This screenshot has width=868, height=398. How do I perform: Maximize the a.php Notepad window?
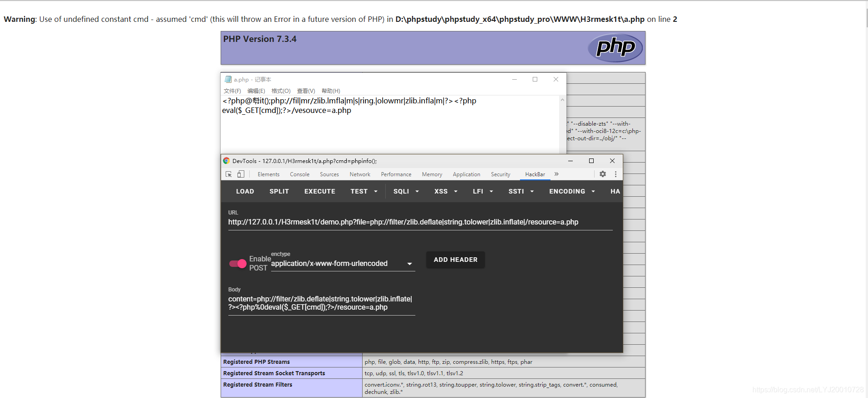pos(535,79)
